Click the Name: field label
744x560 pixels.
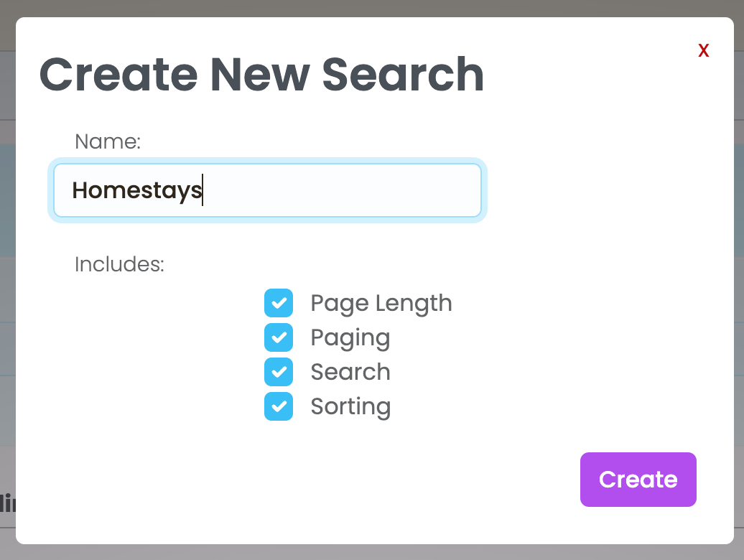coord(108,141)
